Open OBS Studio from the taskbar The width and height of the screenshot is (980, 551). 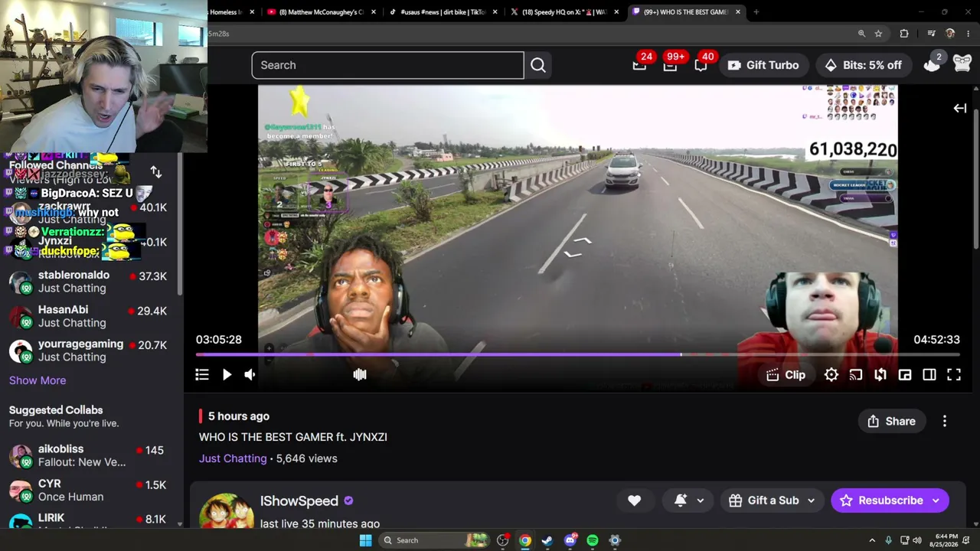(503, 540)
